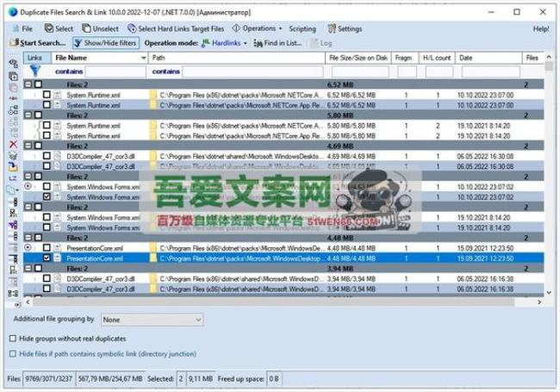Sort by File Size/Size on Disk header
This screenshot has width=560, height=392.
click(x=358, y=58)
